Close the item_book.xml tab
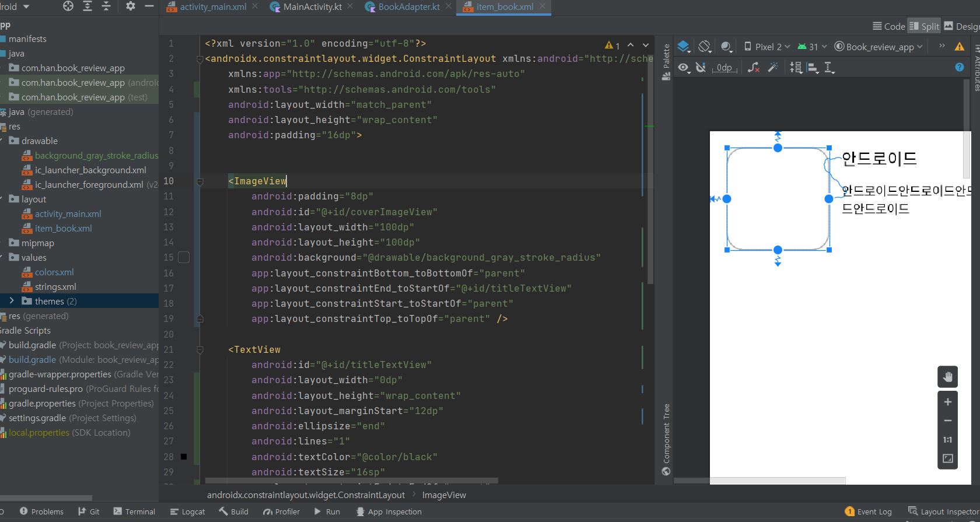980x522 pixels. pyautogui.click(x=542, y=6)
